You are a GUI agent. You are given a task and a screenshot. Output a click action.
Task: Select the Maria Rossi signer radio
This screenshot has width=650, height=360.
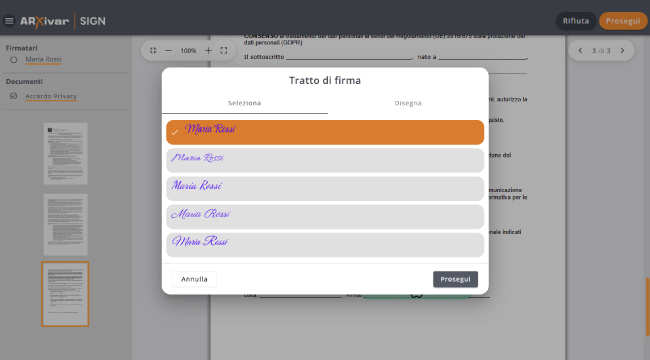(x=14, y=60)
